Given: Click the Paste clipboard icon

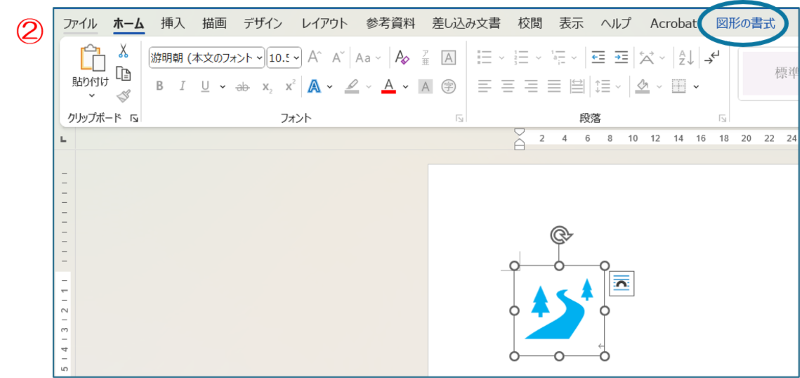Looking at the screenshot, I should pyautogui.click(x=93, y=57).
